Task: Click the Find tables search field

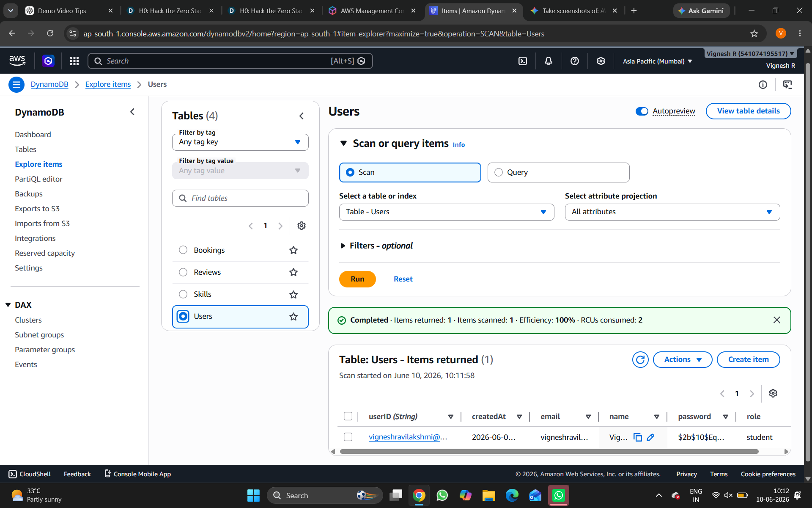Action: (x=240, y=198)
